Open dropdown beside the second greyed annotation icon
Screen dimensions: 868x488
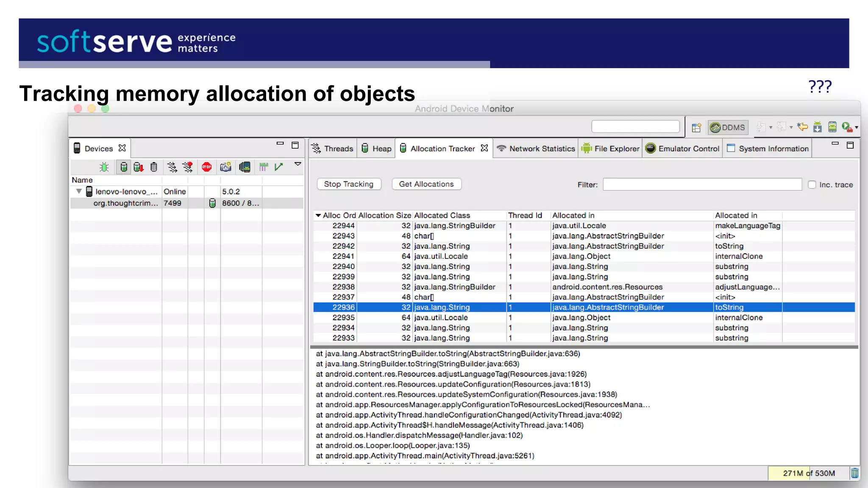tap(791, 128)
